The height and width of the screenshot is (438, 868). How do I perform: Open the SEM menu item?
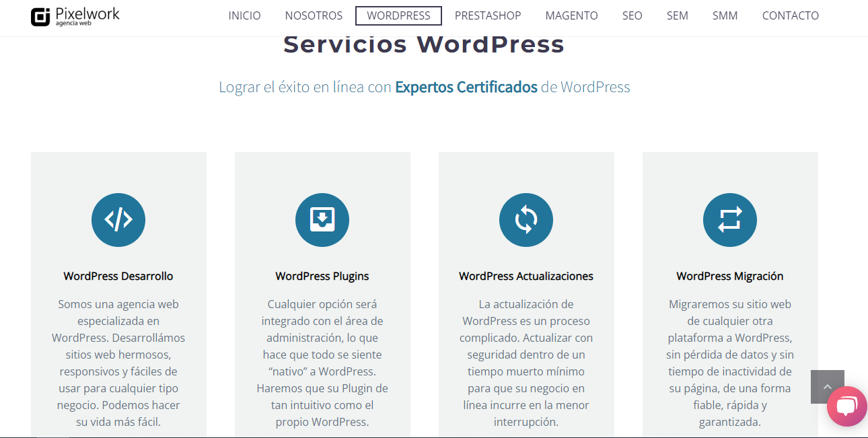coord(678,15)
